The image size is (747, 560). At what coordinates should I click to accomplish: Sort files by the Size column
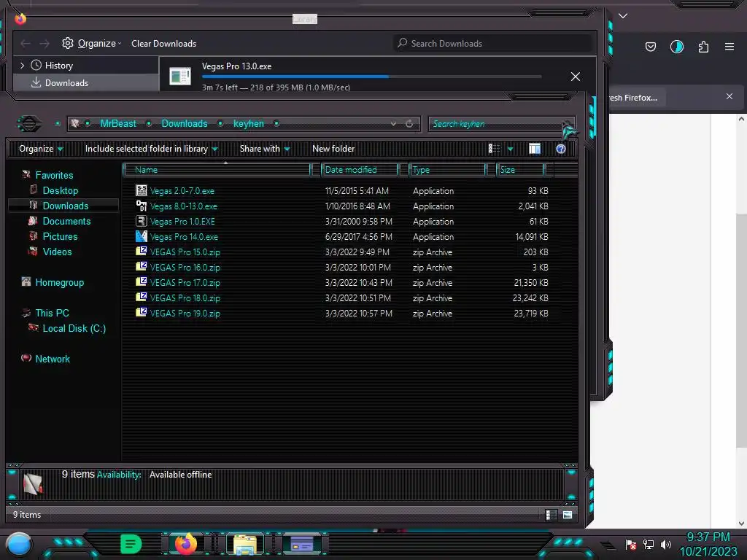tap(521, 169)
